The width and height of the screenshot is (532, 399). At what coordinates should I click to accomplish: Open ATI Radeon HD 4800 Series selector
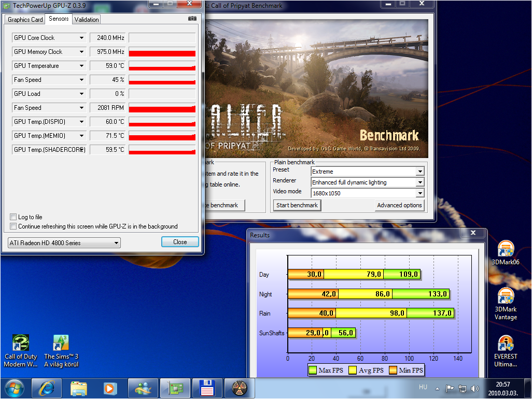coord(64,243)
